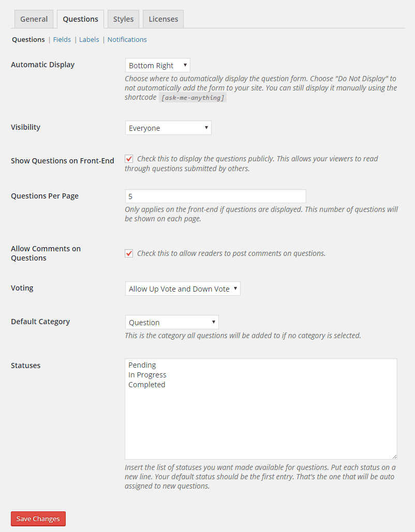Go to the Fields sub-section link
This screenshot has width=415, height=532.
(x=62, y=39)
